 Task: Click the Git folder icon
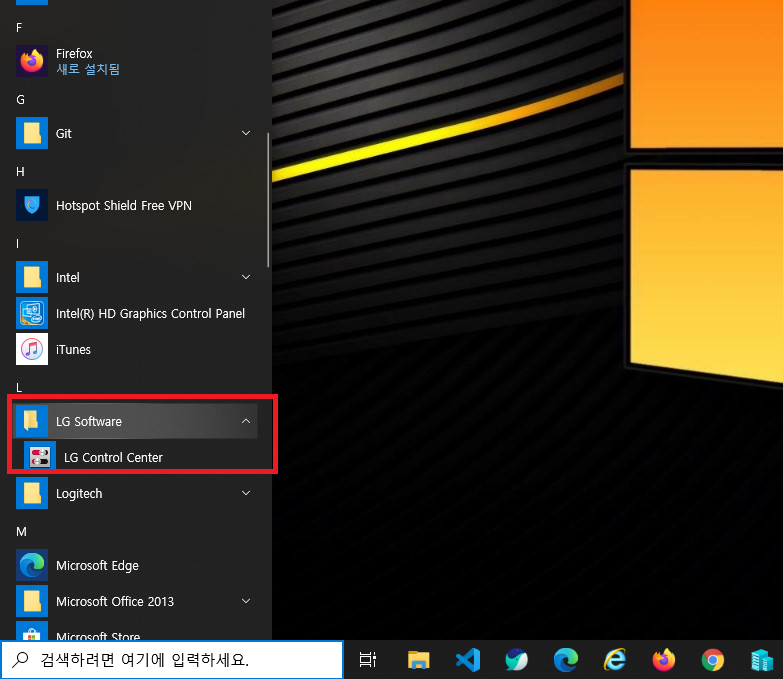click(32, 133)
